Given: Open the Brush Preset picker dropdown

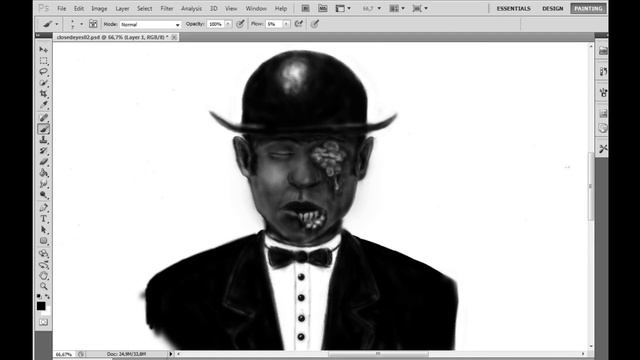Looking at the screenshot, I should coord(81,24).
